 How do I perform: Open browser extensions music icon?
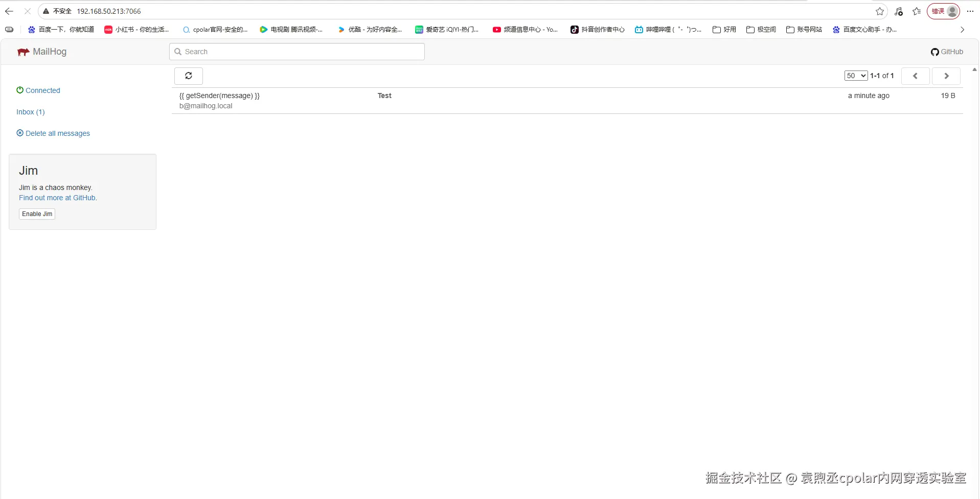pos(899,11)
